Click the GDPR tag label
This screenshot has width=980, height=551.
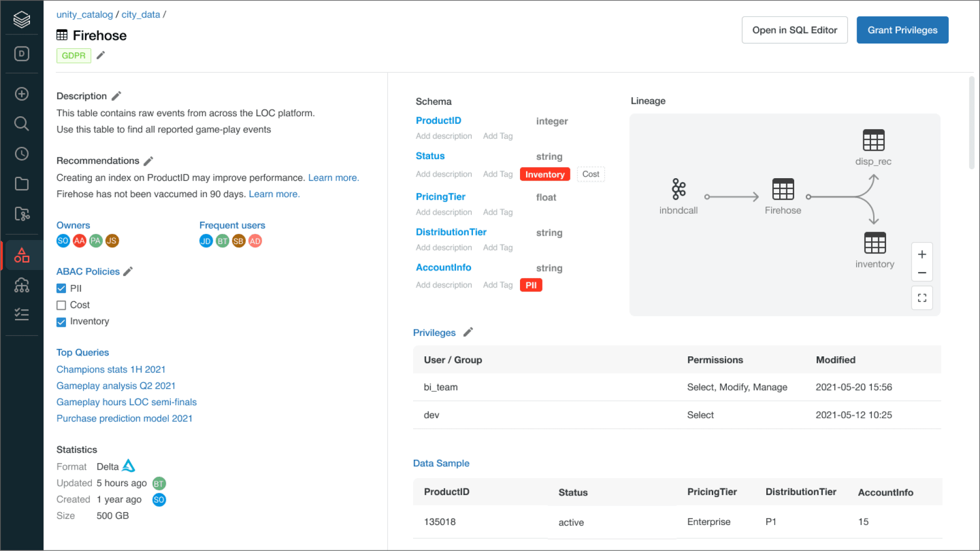point(74,55)
